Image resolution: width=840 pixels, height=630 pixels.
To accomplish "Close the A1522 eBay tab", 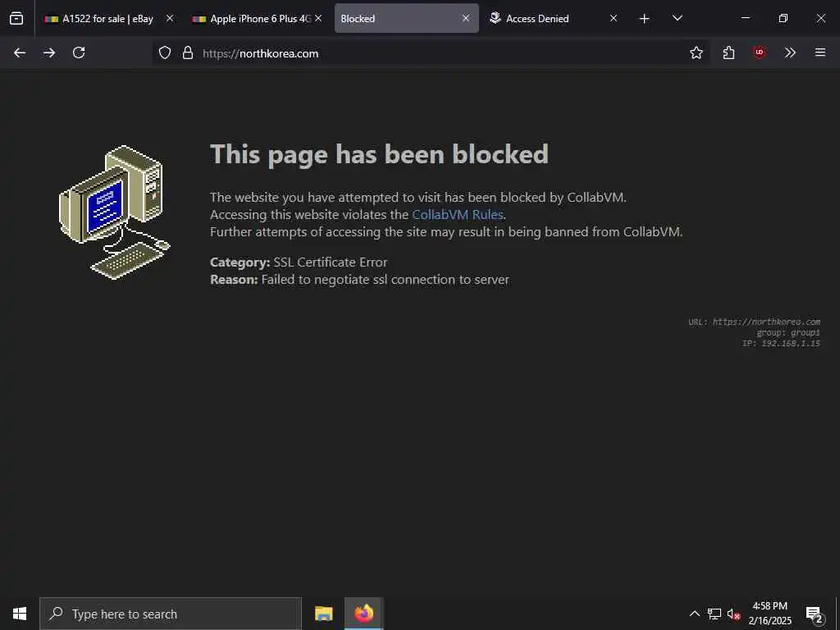I will [x=170, y=18].
